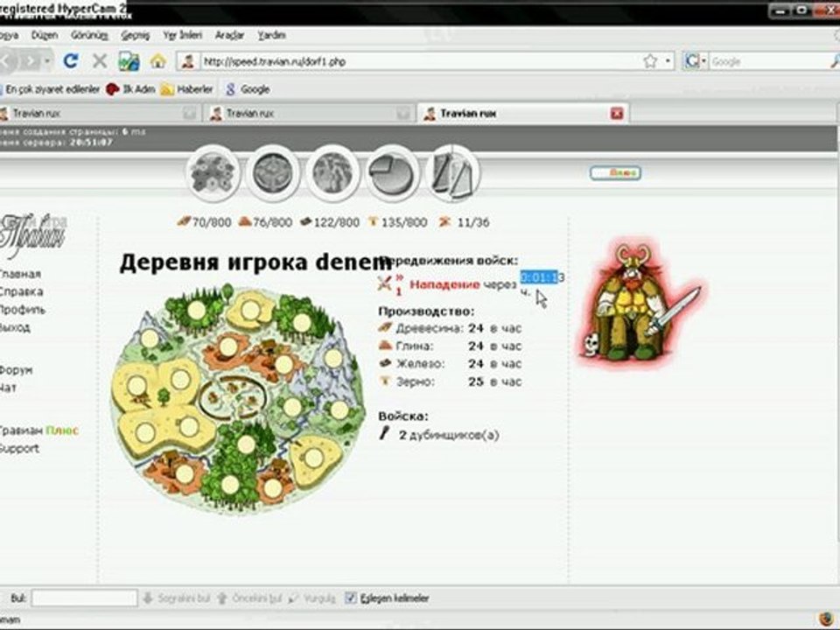840x630 pixels.
Task: Open the Справка sidebar link
Action: click(x=21, y=291)
